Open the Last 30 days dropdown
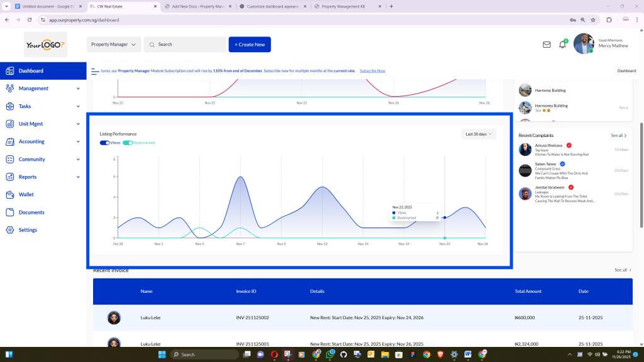 pos(478,134)
